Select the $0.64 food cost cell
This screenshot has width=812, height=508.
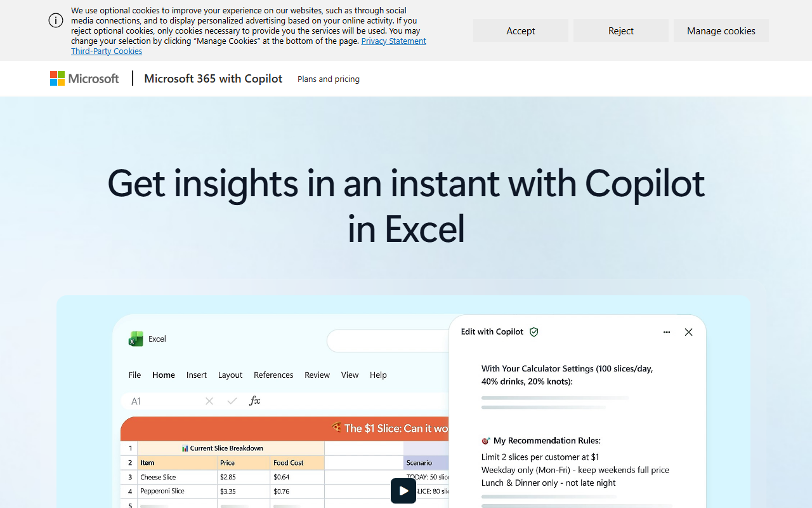[x=298, y=477]
